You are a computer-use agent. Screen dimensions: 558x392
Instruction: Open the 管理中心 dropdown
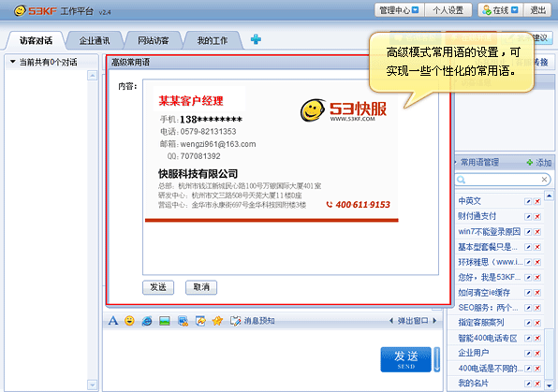pyautogui.click(x=399, y=10)
